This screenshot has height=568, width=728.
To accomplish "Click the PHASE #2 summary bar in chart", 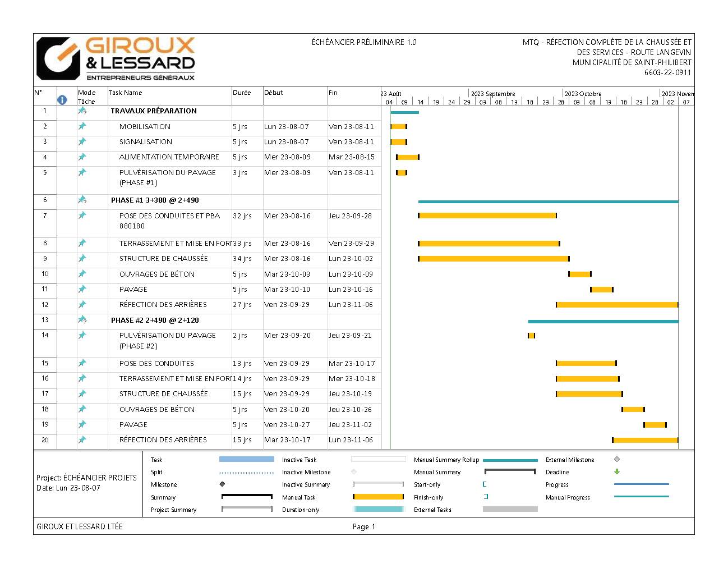I will click(603, 322).
